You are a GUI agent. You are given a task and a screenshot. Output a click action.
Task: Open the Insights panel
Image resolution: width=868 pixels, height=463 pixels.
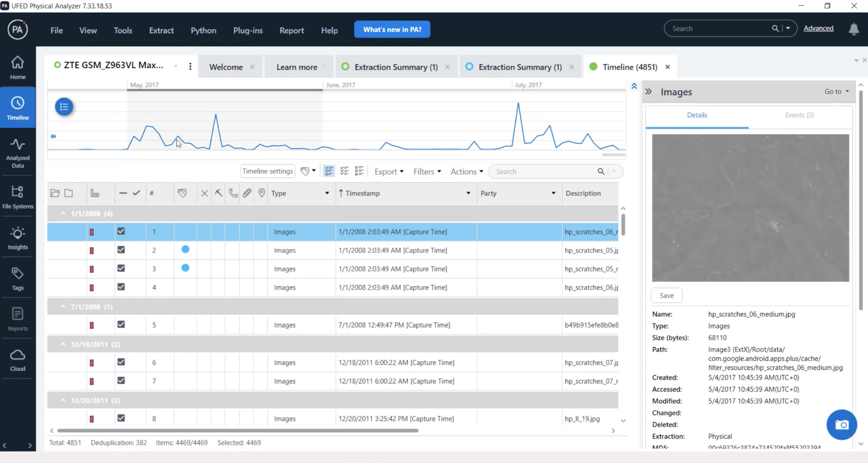pos(17,237)
